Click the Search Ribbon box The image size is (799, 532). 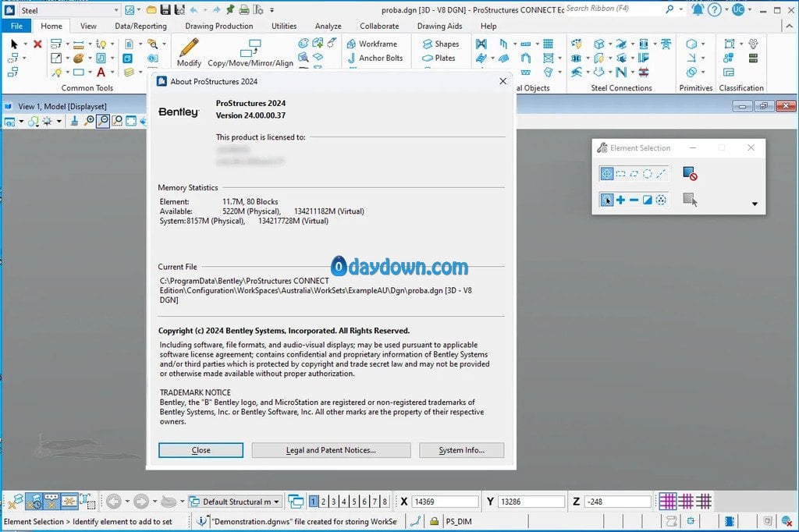(x=614, y=9)
